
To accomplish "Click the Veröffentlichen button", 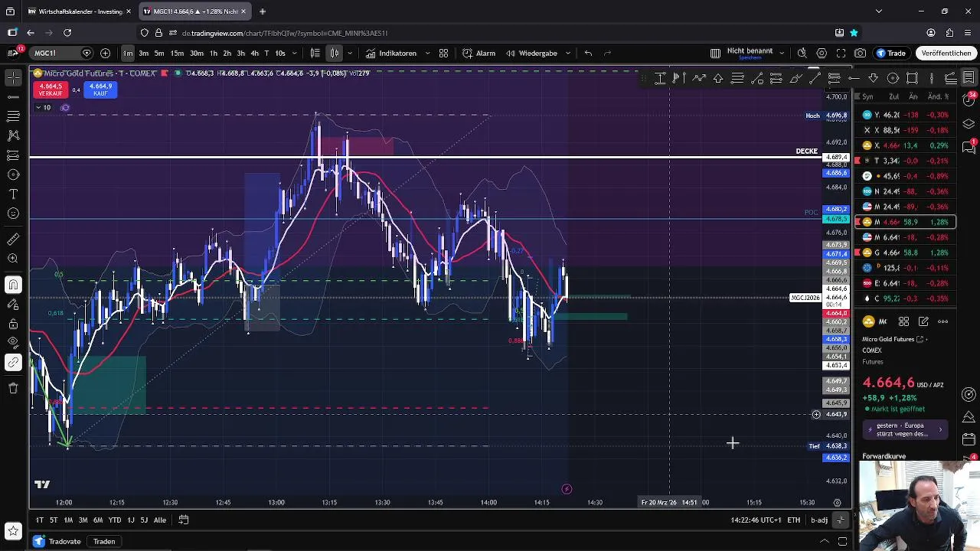I will [x=946, y=54].
